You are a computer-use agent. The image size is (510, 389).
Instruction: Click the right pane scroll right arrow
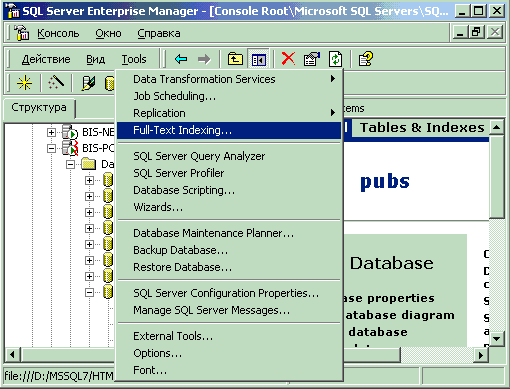(481, 355)
